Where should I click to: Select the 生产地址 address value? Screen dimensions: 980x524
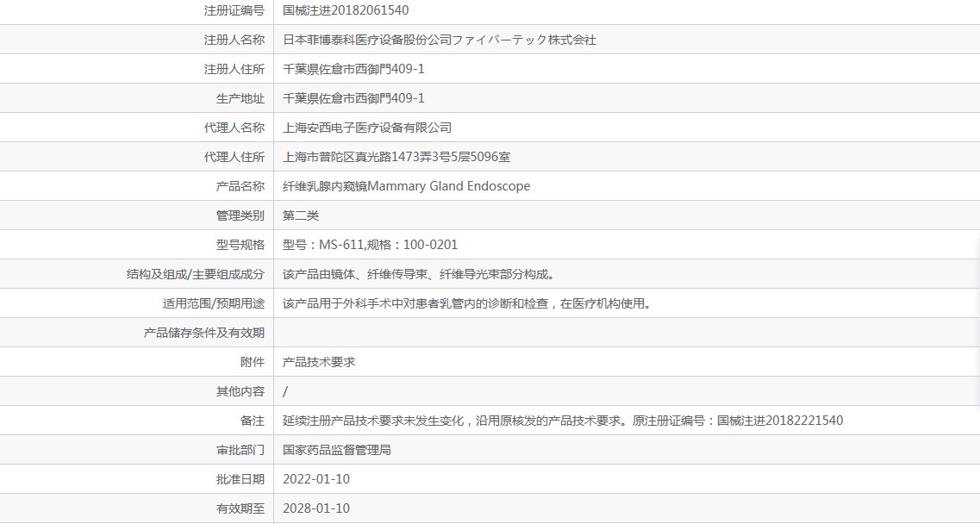(353, 98)
